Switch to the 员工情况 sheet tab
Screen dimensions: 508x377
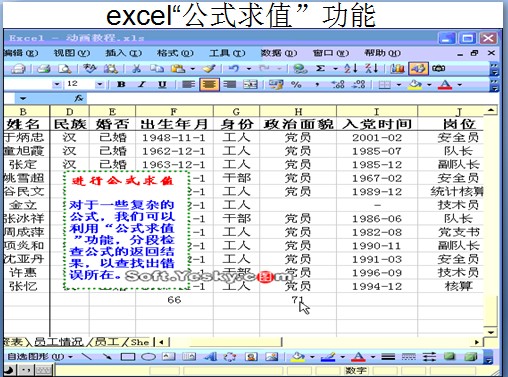[x=58, y=342]
